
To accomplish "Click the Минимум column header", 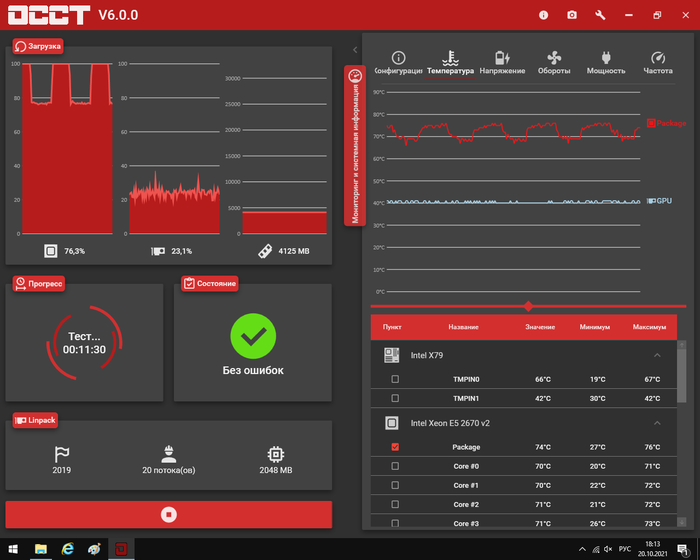I will point(595,327).
